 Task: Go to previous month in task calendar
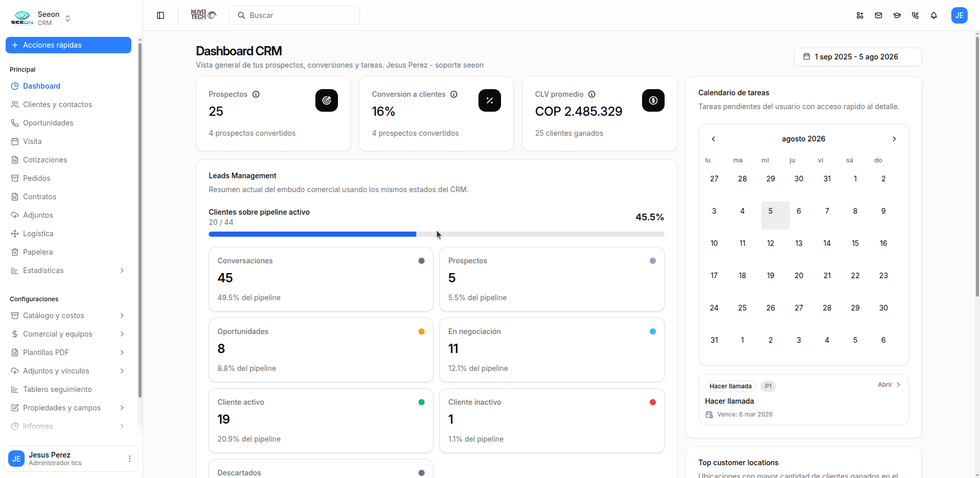pyautogui.click(x=713, y=139)
